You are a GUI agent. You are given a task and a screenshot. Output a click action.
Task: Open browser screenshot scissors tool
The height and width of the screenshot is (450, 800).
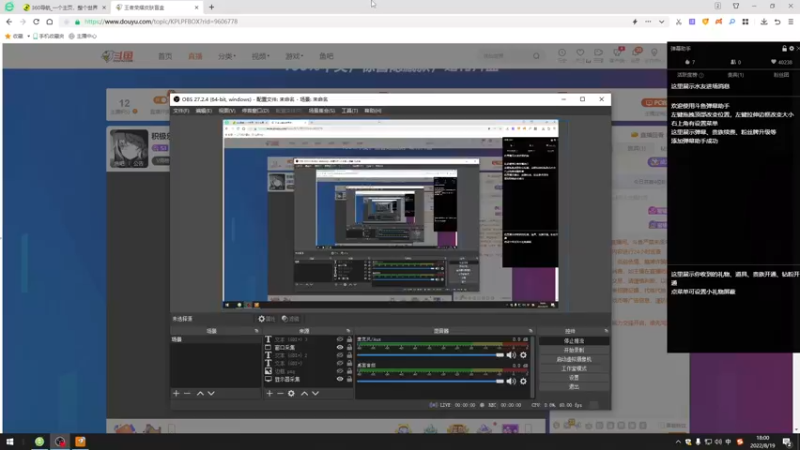(x=679, y=22)
